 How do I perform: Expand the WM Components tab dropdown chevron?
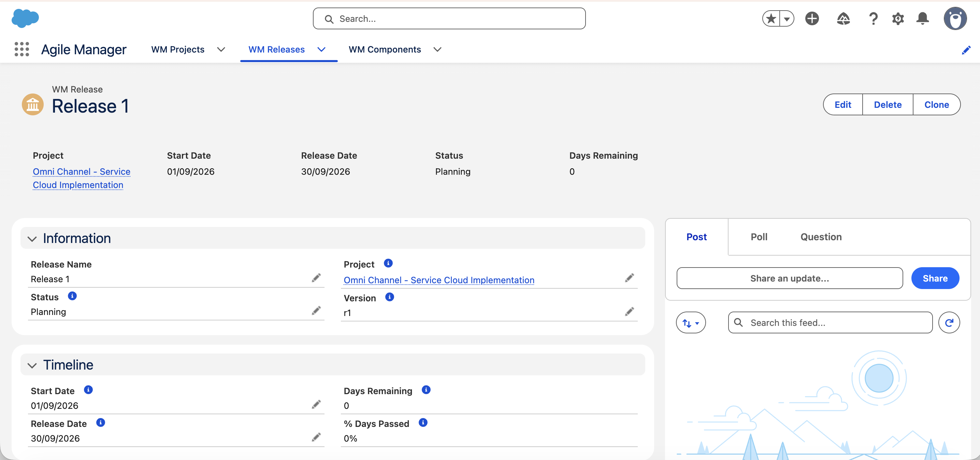(x=437, y=49)
